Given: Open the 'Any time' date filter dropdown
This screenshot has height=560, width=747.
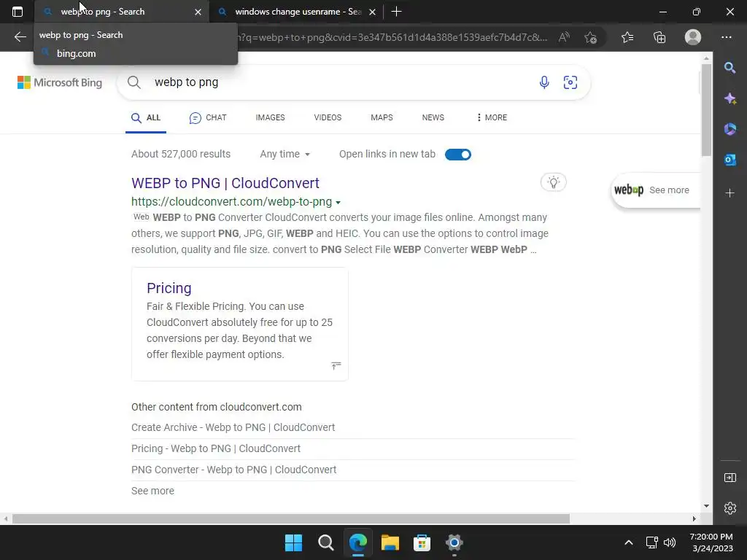Looking at the screenshot, I should coord(285,155).
